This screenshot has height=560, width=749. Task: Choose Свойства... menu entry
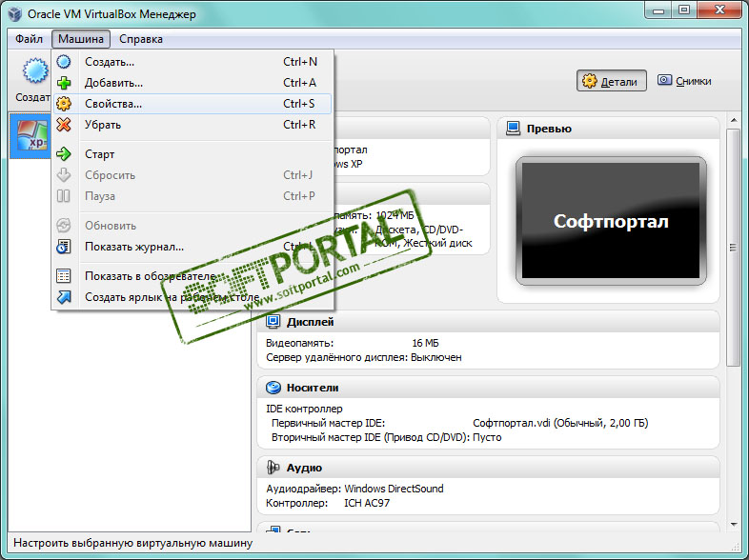pyautogui.click(x=192, y=104)
